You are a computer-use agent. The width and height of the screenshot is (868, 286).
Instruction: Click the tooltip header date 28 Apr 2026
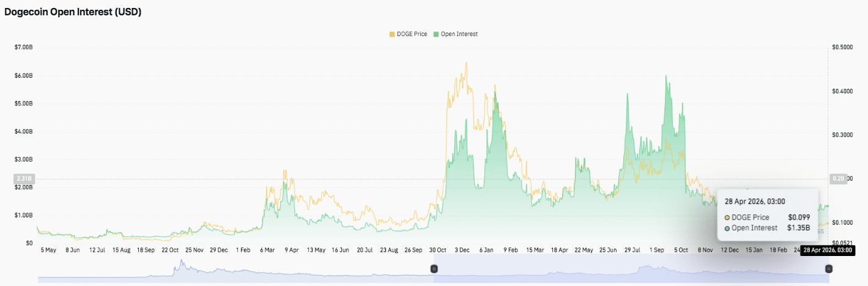point(755,201)
